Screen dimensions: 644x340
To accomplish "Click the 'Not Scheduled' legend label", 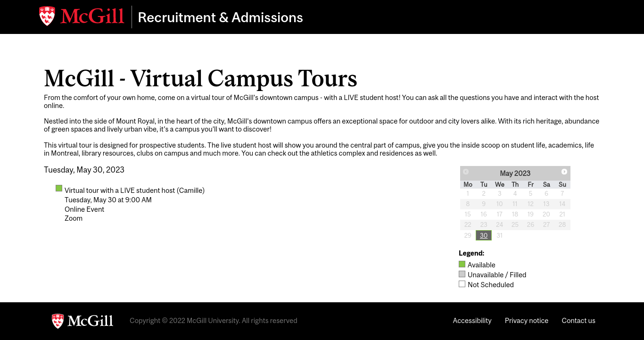I will coord(491,285).
